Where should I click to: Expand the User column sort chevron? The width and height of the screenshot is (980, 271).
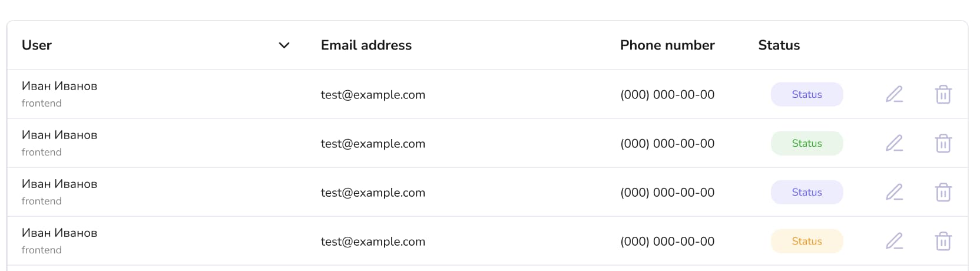coord(284,45)
